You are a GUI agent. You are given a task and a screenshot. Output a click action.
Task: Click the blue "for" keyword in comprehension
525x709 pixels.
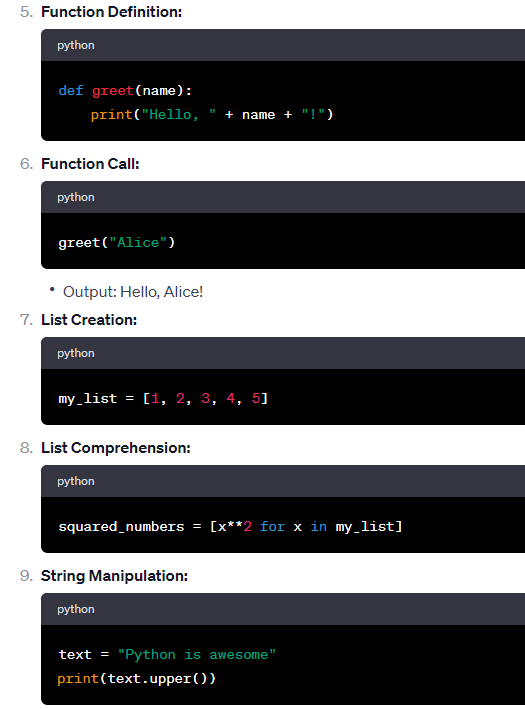(272, 526)
